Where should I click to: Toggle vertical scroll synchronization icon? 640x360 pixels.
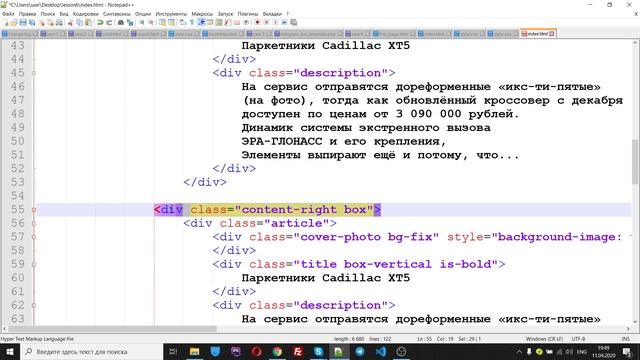162,22
